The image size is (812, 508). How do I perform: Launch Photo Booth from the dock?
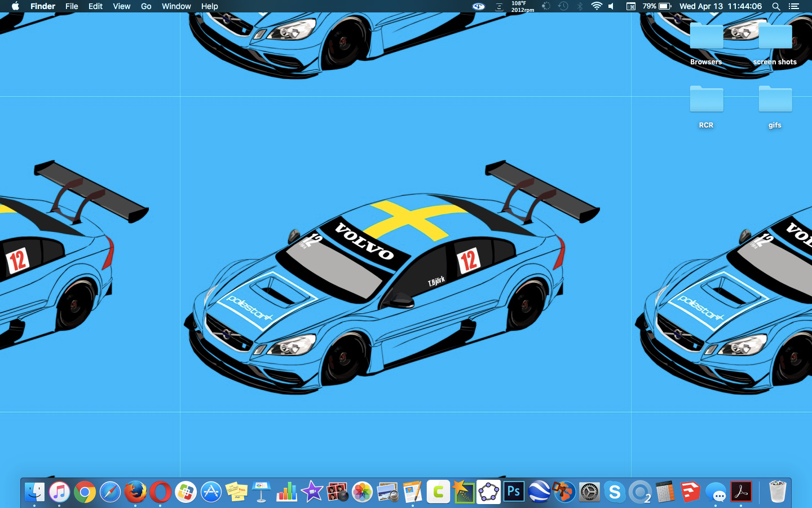tap(337, 492)
